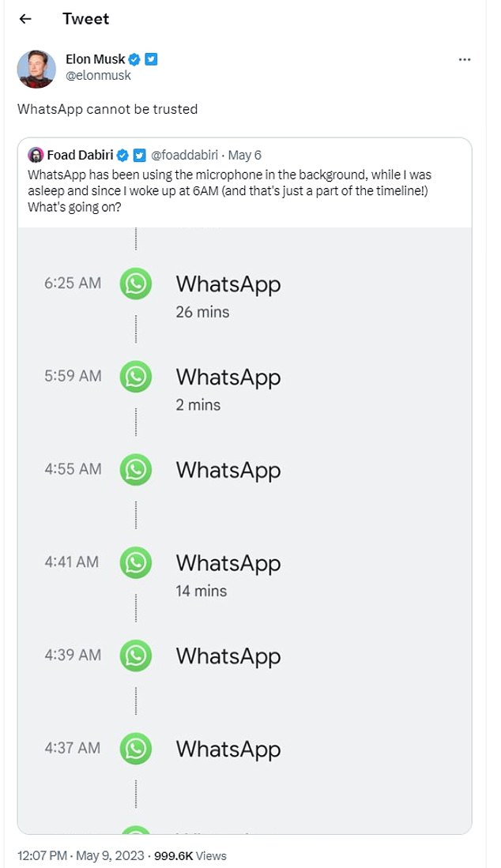Open the quoted tweet's May 6 date
This screenshot has width=501, height=868.
[245, 155]
